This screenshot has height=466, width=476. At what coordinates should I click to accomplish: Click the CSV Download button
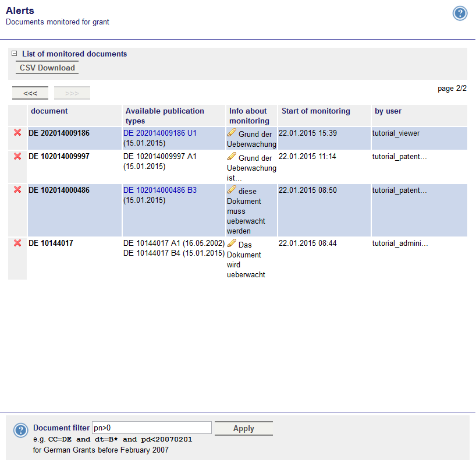[47, 68]
